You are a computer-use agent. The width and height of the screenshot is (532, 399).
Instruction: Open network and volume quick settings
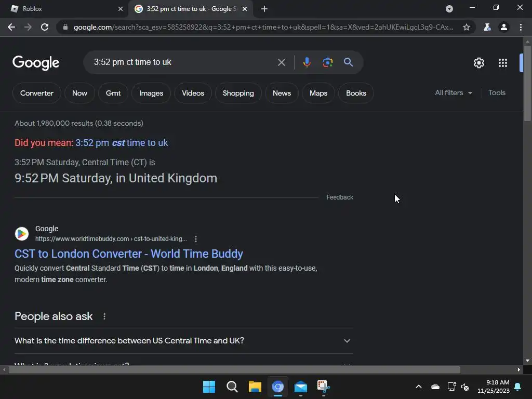pyautogui.click(x=458, y=387)
